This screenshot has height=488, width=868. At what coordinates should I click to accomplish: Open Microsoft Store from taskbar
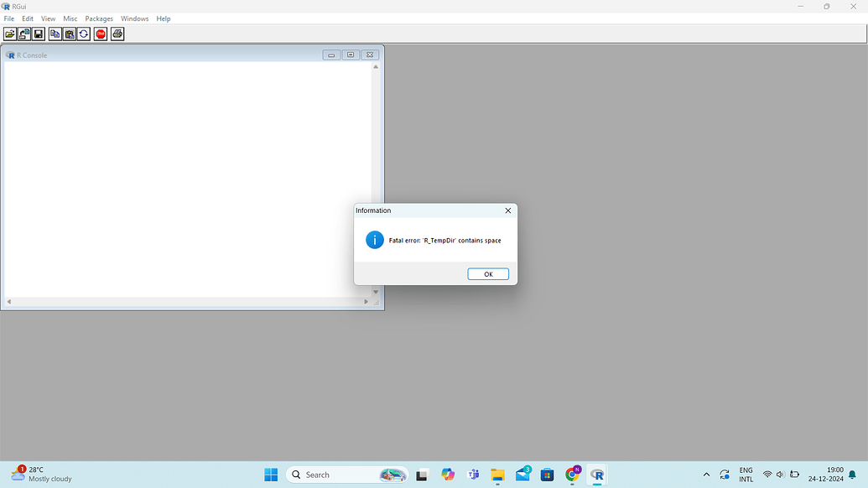(548, 475)
